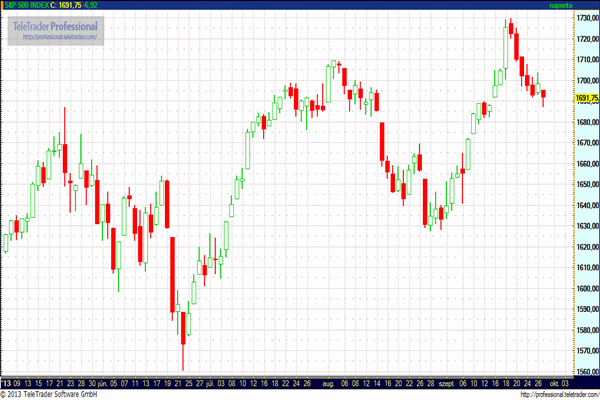Click the jún. month marker on date axis

tap(103, 383)
